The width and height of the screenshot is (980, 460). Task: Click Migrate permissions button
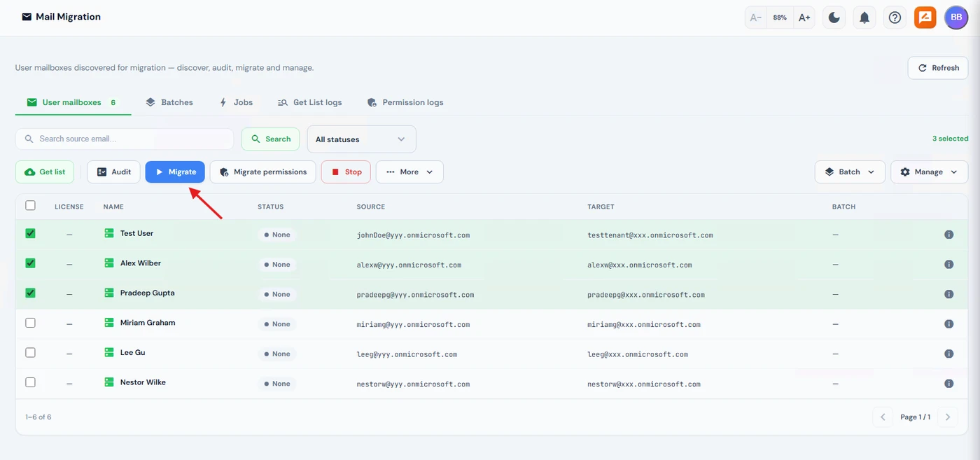tap(263, 172)
